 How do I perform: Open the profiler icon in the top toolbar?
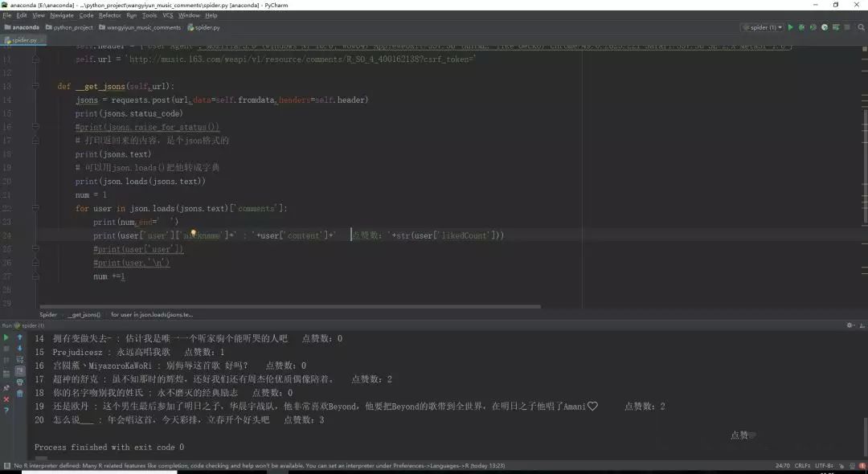(x=825, y=27)
